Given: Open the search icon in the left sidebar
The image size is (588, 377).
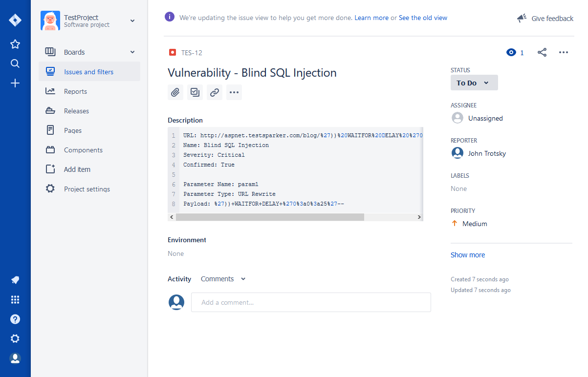Looking at the screenshot, I should [15, 63].
